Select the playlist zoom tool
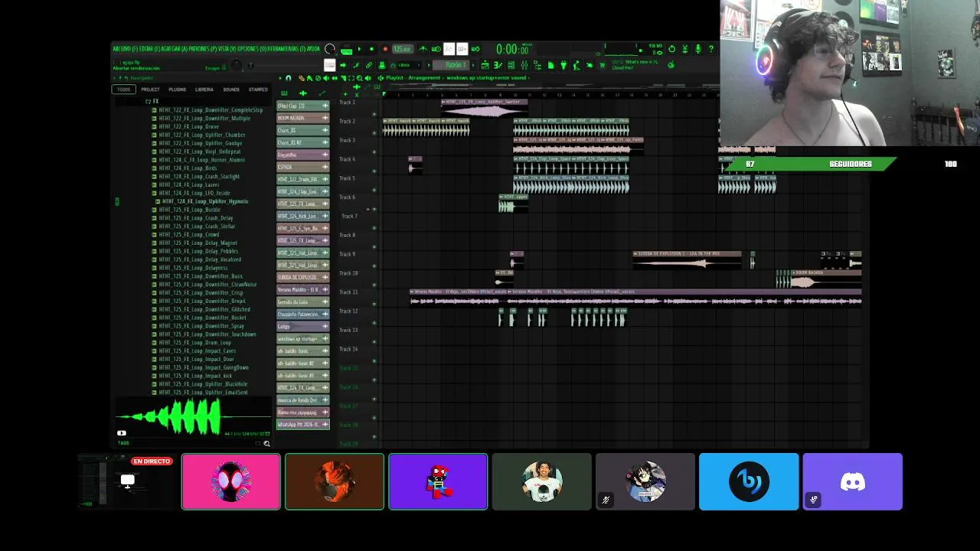The height and width of the screenshot is (551, 980). point(359,78)
